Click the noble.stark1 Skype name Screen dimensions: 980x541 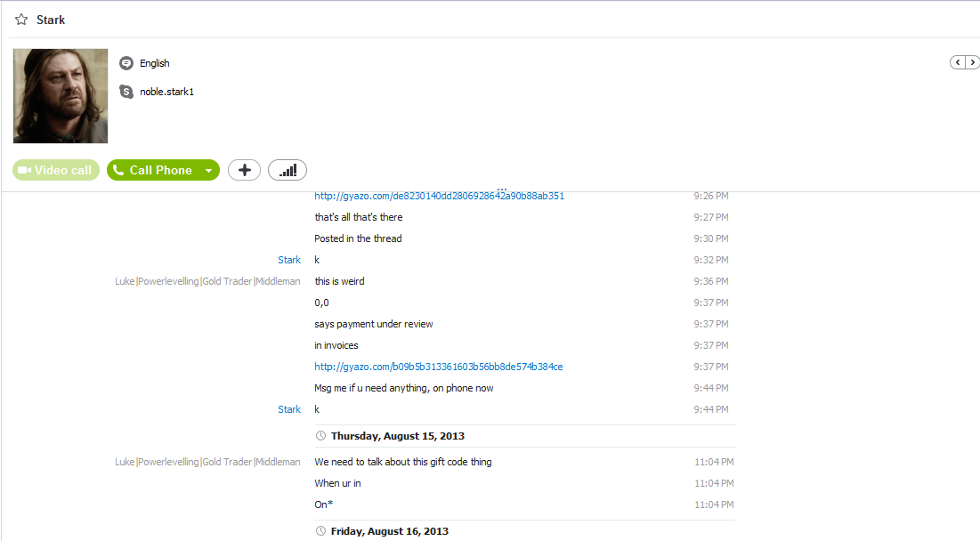[166, 92]
